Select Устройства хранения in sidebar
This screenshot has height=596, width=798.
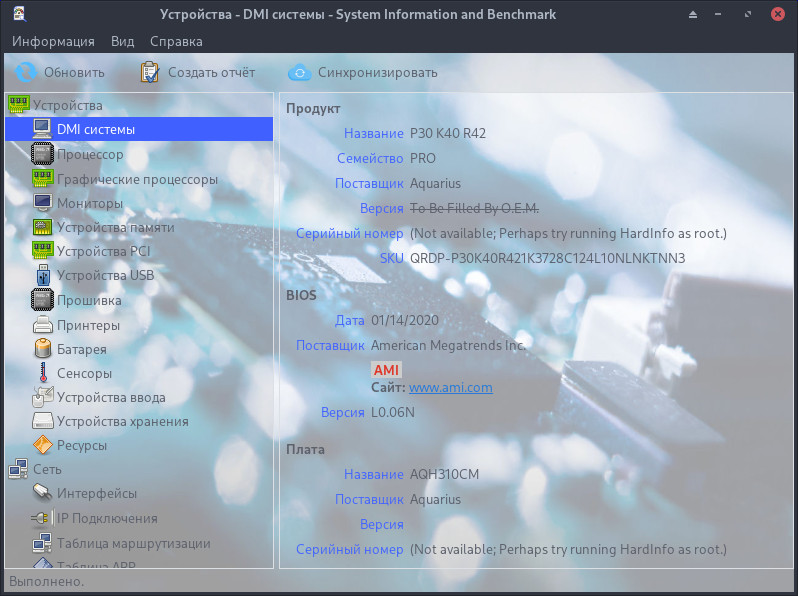(x=123, y=421)
